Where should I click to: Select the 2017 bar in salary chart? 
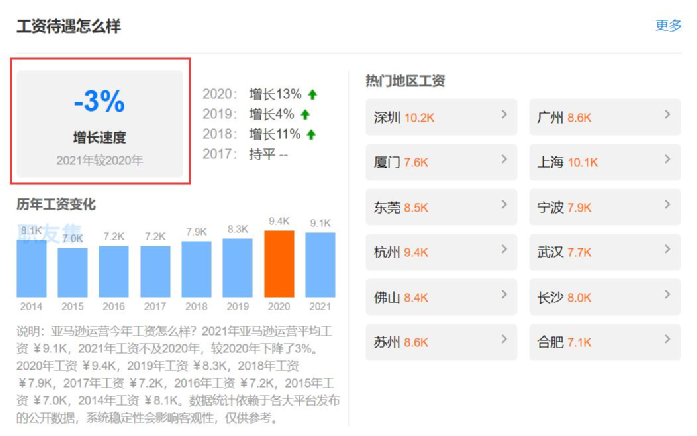[x=155, y=272]
